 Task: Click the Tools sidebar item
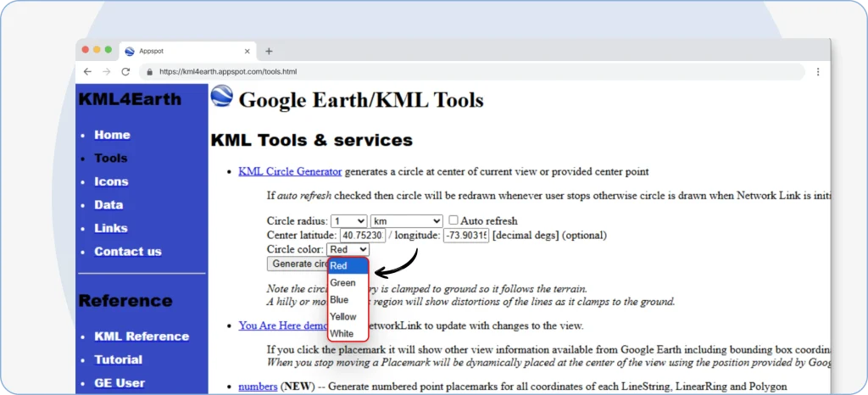coord(111,159)
